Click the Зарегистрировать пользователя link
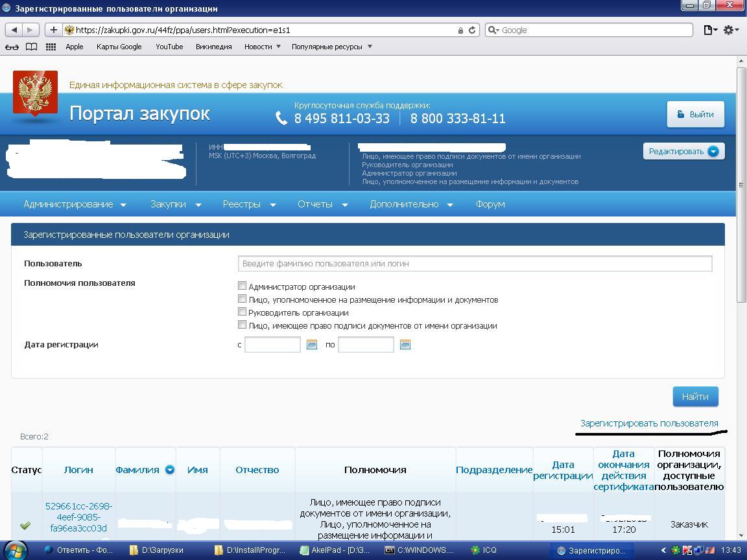Viewport: 747px width, 560px height. pyautogui.click(x=649, y=423)
